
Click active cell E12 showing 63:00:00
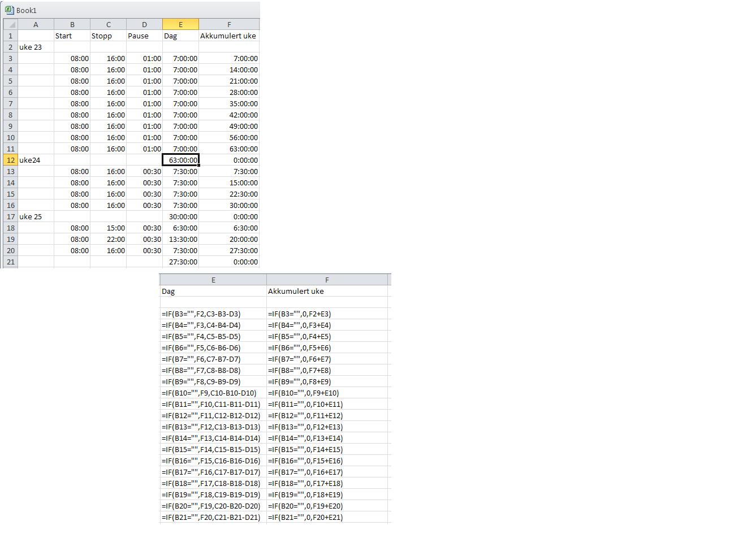pos(180,160)
